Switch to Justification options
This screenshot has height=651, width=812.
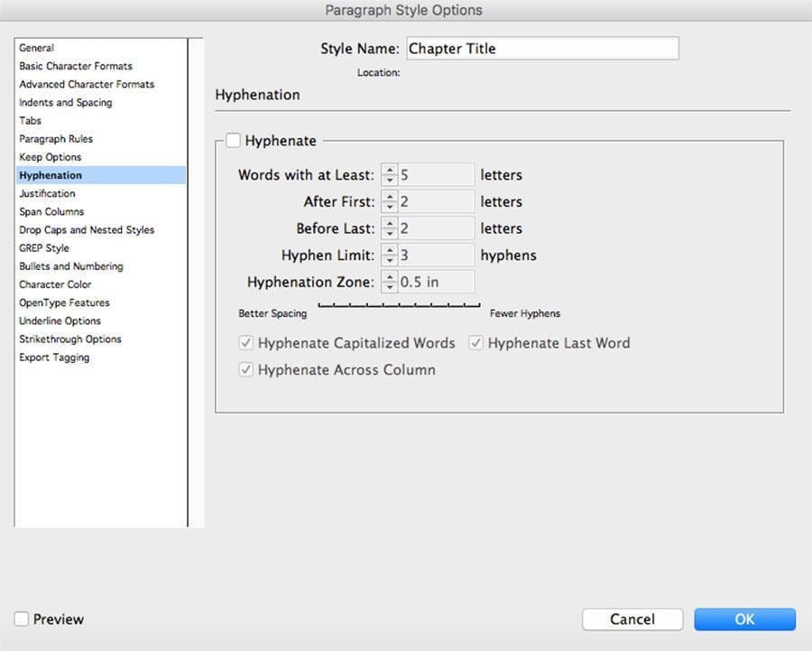[48, 193]
